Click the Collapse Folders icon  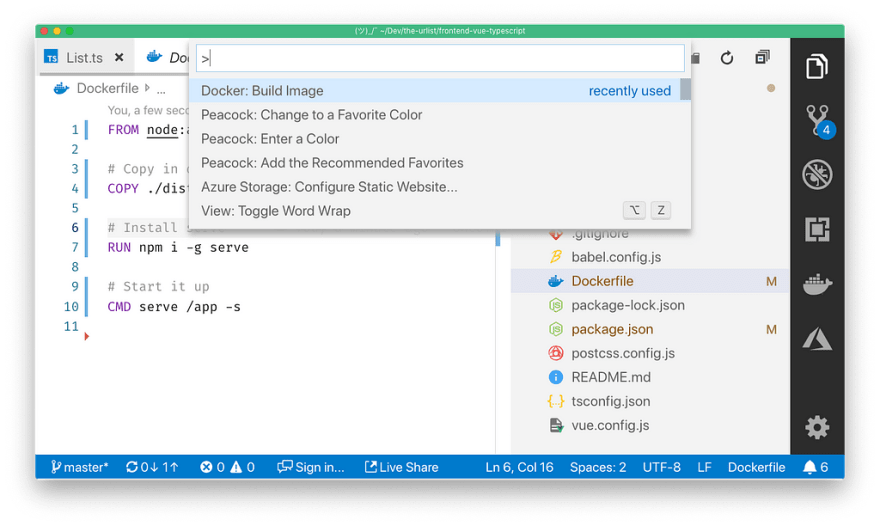pos(762,57)
